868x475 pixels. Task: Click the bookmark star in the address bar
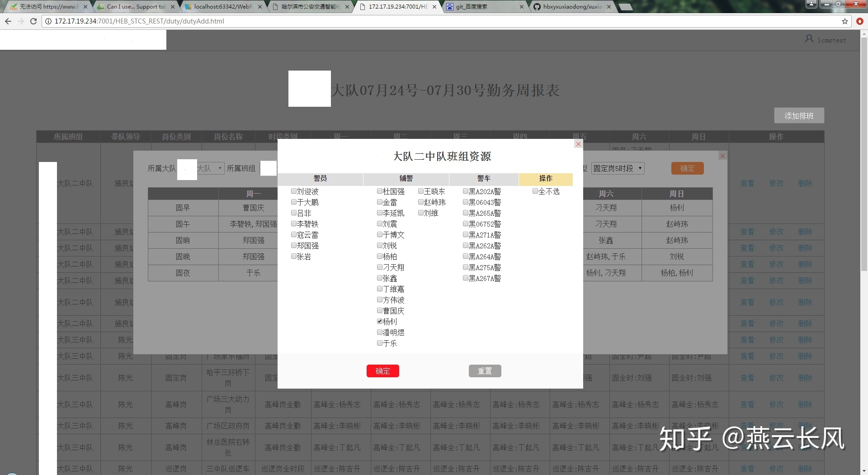[x=844, y=21]
